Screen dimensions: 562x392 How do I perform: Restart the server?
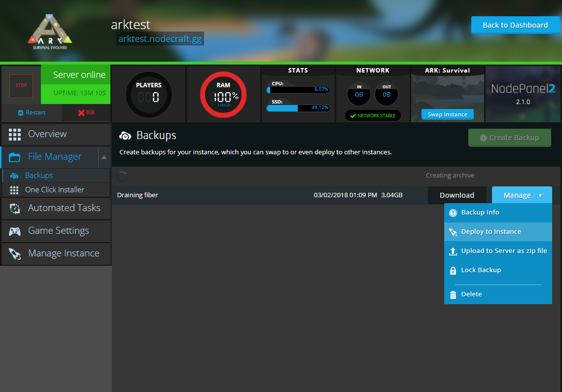pyautogui.click(x=32, y=112)
